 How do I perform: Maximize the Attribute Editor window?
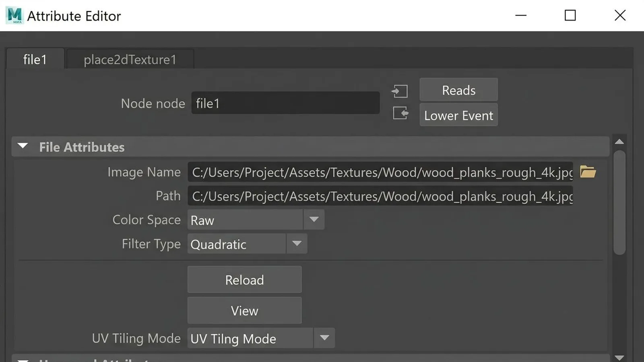click(x=570, y=15)
